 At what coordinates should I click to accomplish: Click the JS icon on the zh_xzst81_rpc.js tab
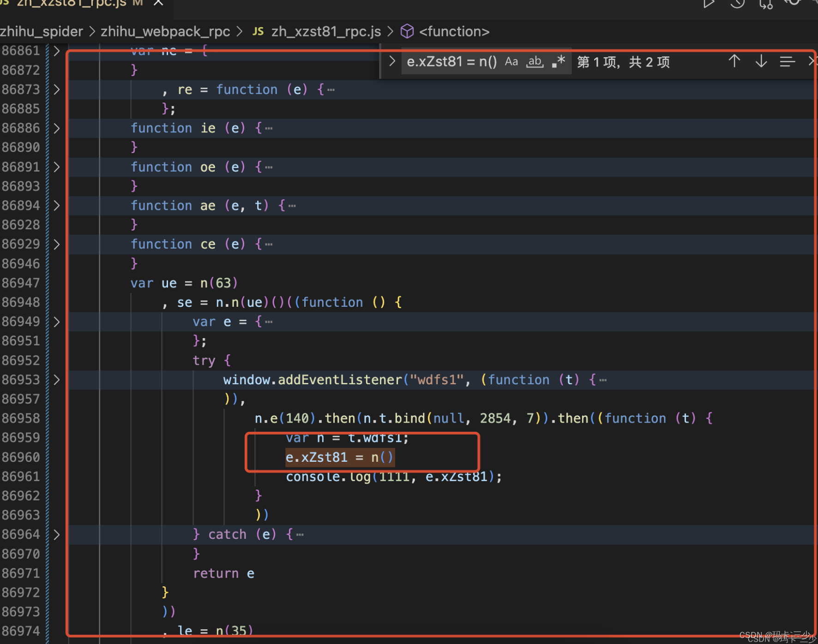[x=5, y=3]
